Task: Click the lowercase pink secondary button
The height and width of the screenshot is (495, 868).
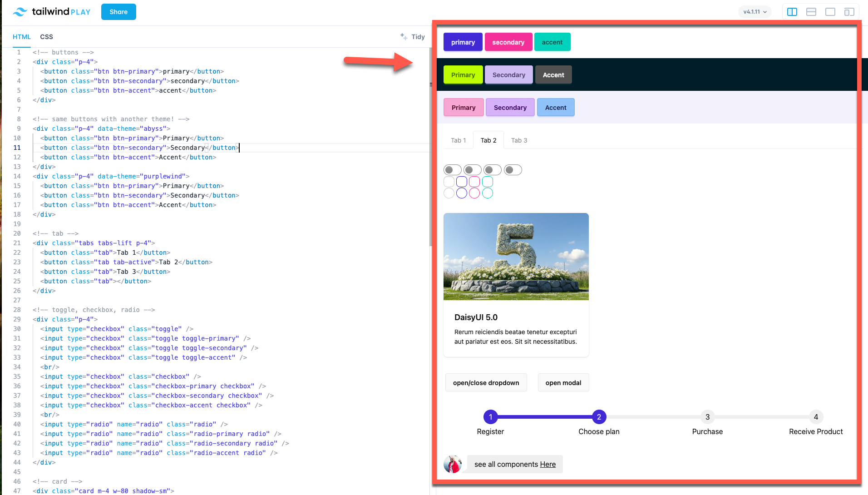Action: coord(508,42)
